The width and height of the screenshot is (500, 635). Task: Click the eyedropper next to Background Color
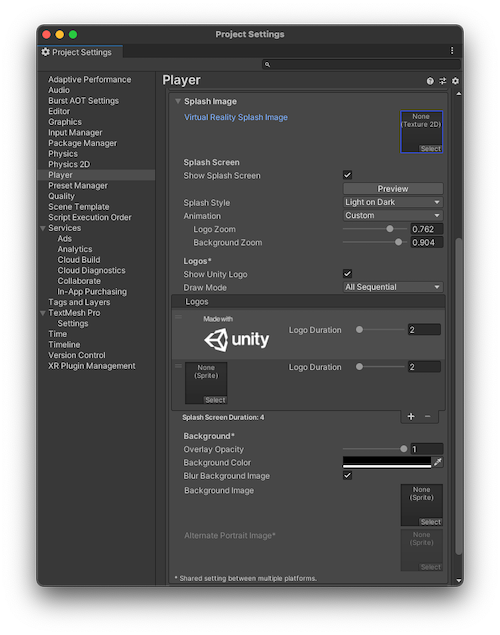point(438,462)
